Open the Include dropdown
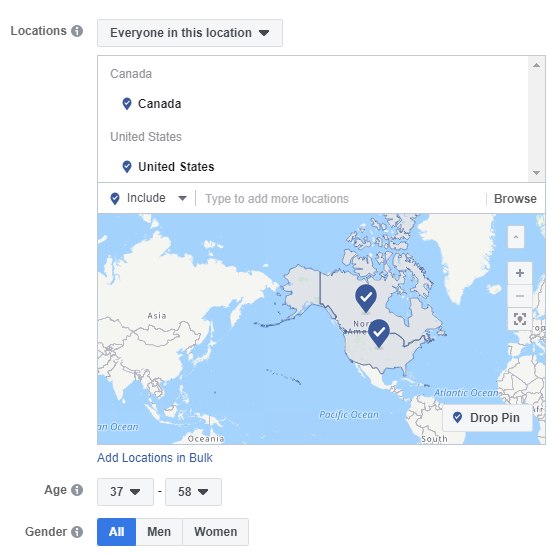This screenshot has height=554, width=553. (148, 198)
